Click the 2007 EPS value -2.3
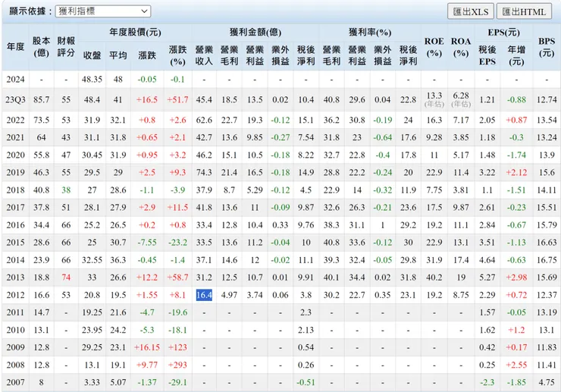Image resolution: width=561 pixels, height=392 pixels. click(x=487, y=382)
